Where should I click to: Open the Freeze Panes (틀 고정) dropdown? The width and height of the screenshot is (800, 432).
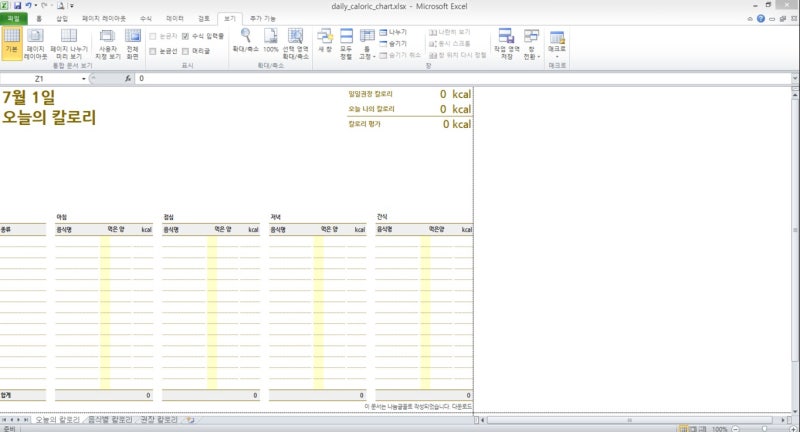click(x=367, y=44)
